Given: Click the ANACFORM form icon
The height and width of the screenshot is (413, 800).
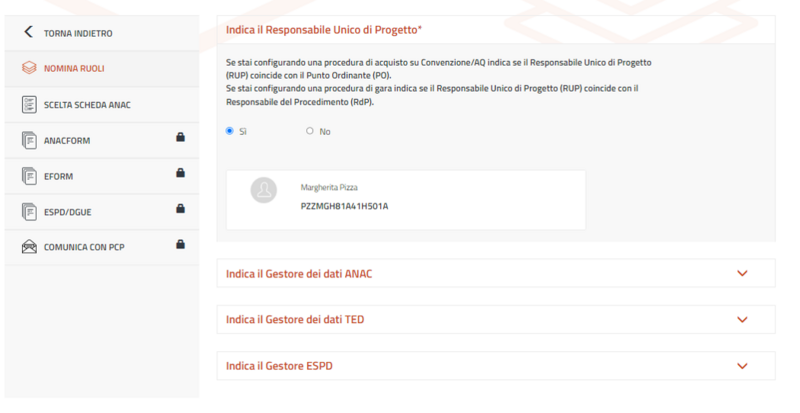Looking at the screenshot, I should [28, 141].
